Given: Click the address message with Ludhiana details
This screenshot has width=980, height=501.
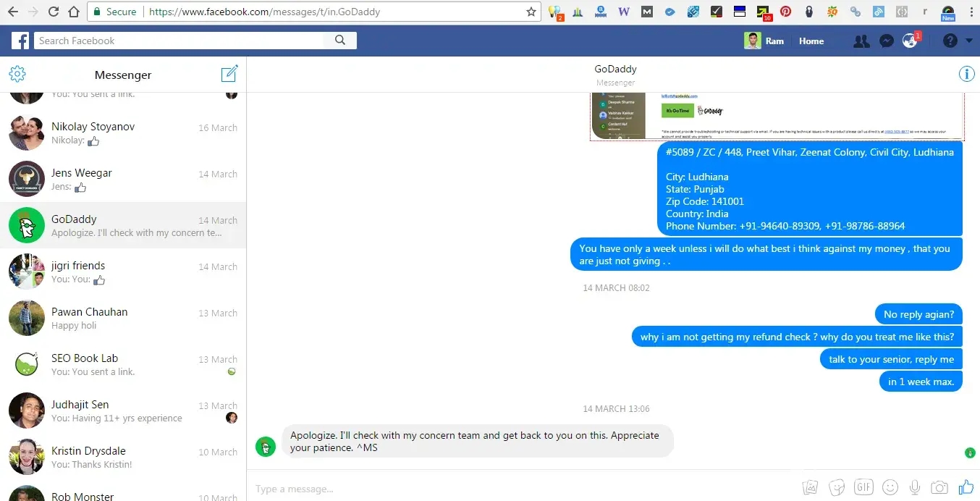Looking at the screenshot, I should pyautogui.click(x=810, y=189).
